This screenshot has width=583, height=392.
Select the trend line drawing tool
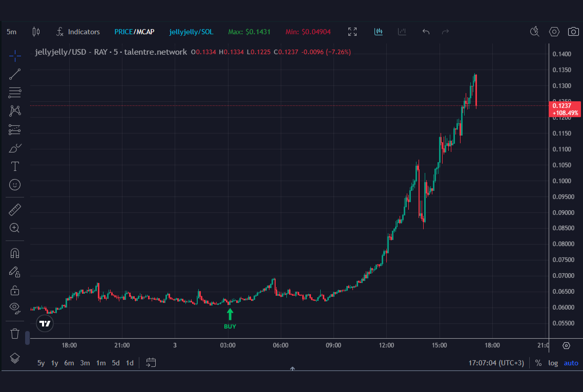[x=15, y=74]
